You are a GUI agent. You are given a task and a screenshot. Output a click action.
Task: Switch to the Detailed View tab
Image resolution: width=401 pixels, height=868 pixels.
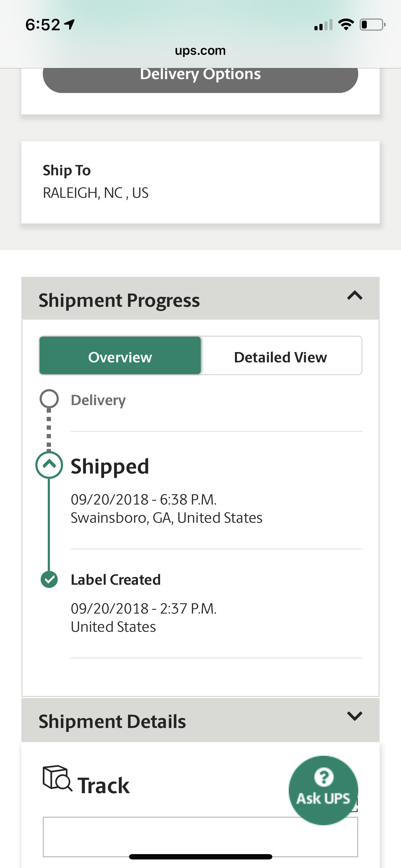pyautogui.click(x=281, y=357)
